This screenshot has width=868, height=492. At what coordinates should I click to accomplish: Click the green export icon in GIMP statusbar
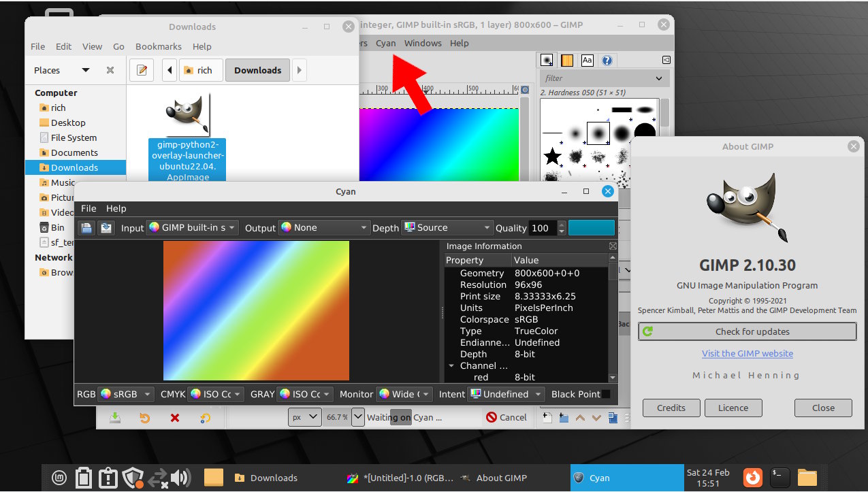point(115,417)
